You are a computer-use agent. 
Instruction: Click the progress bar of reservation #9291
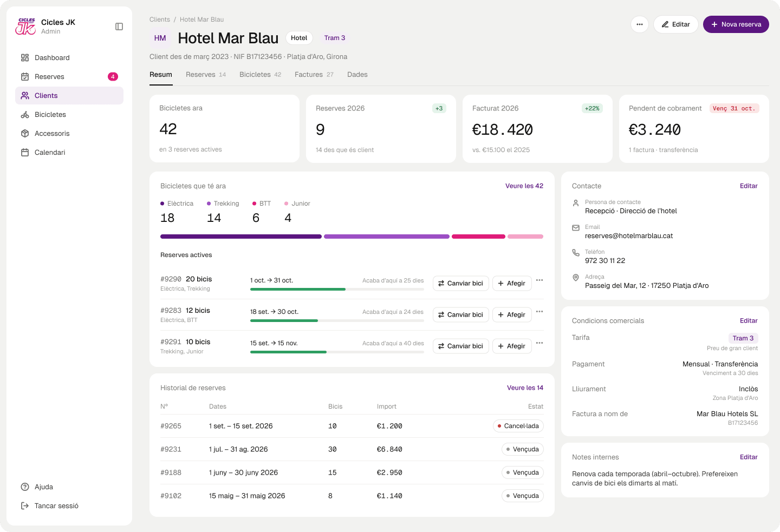[337, 352]
